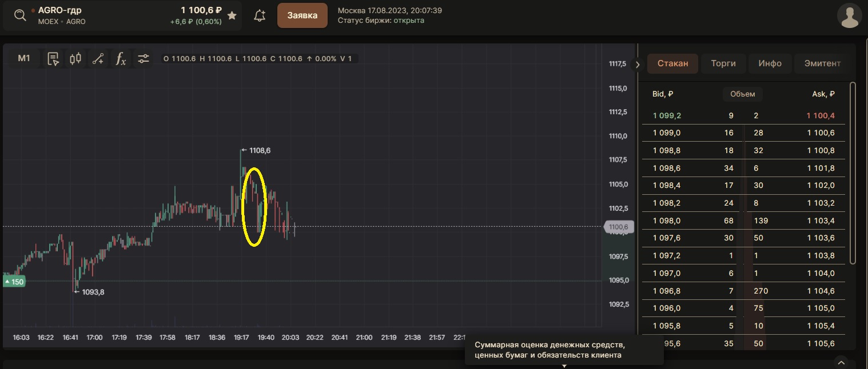Click best bid price 1 099,2
This screenshot has height=369, width=868.
667,116
